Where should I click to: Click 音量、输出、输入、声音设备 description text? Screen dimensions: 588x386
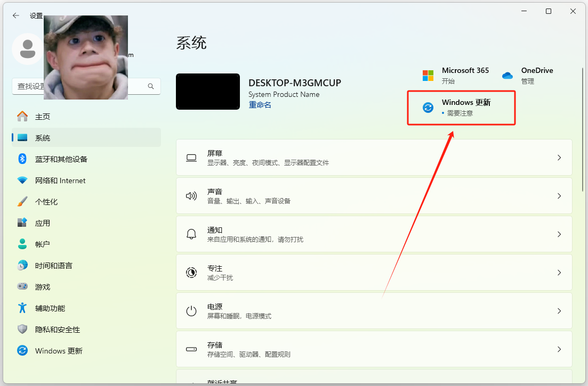(249, 201)
